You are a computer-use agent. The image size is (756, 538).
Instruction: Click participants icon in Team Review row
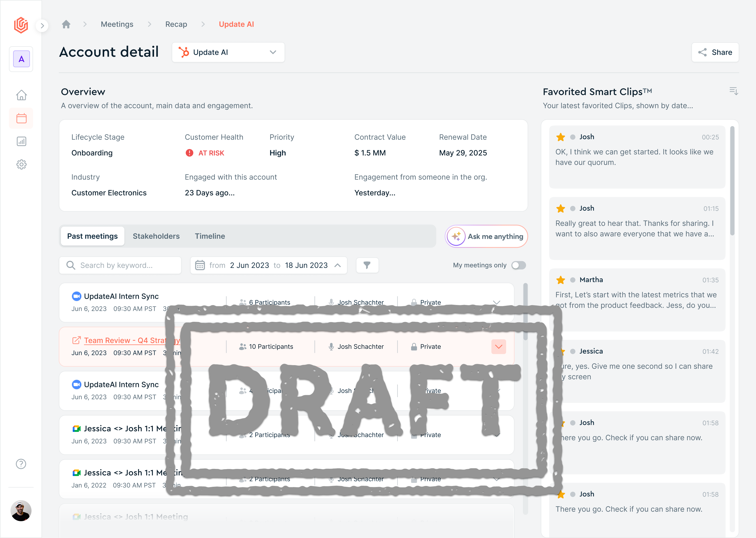click(243, 346)
